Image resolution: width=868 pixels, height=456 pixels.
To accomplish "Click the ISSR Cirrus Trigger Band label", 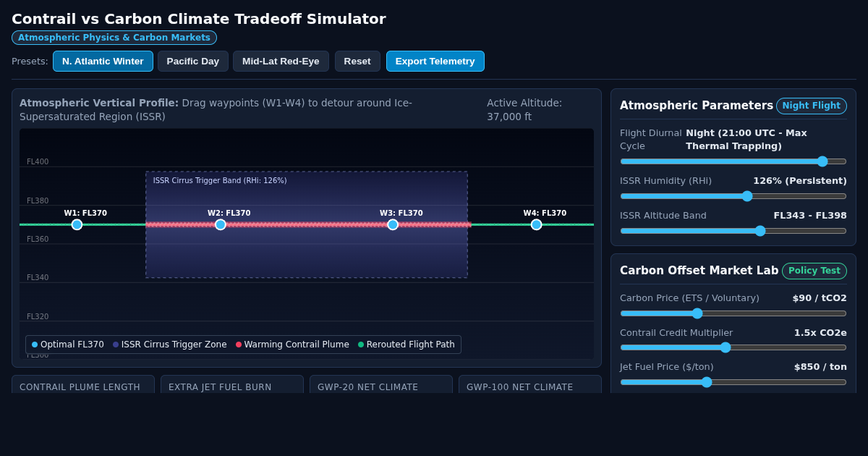I will click(x=220, y=180).
